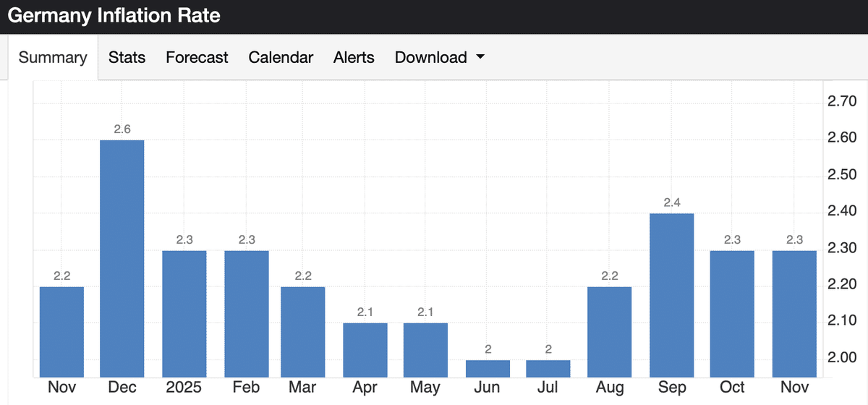Go to the Calendar tab
The height and width of the screenshot is (405, 868).
click(x=281, y=58)
